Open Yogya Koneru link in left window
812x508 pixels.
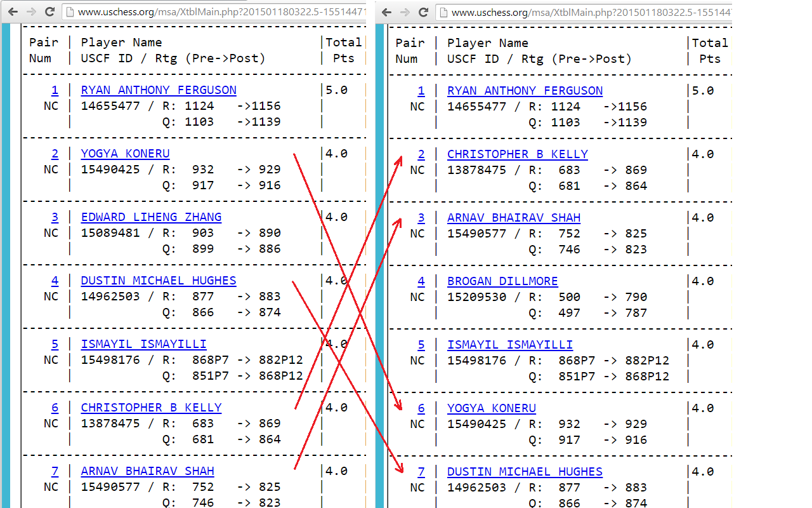click(x=125, y=154)
